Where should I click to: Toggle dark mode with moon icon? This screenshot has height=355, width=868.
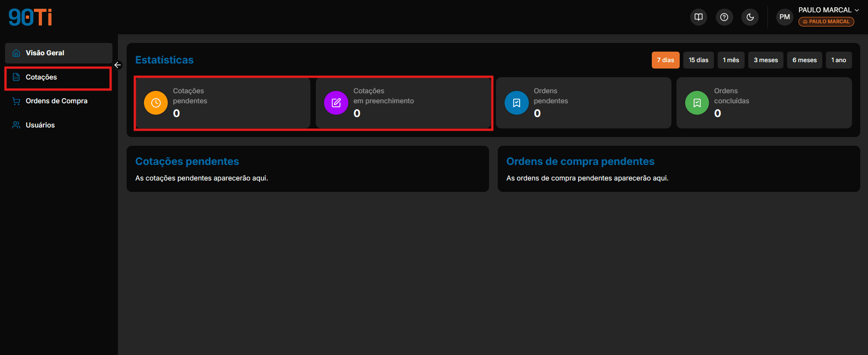(x=750, y=17)
